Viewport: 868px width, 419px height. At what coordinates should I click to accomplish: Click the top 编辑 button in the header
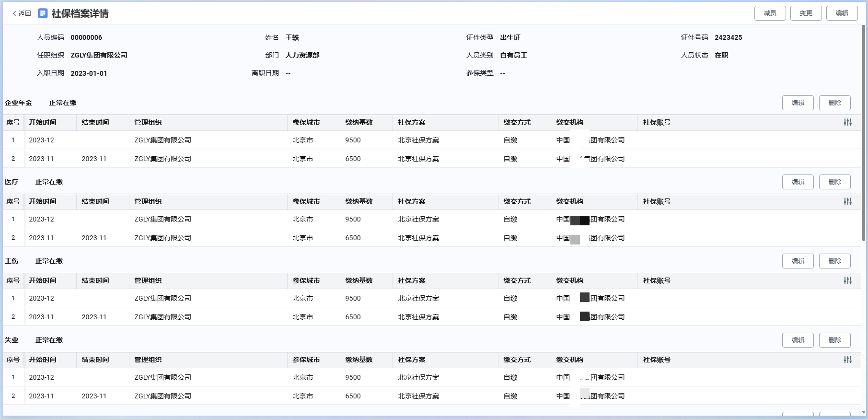842,13
